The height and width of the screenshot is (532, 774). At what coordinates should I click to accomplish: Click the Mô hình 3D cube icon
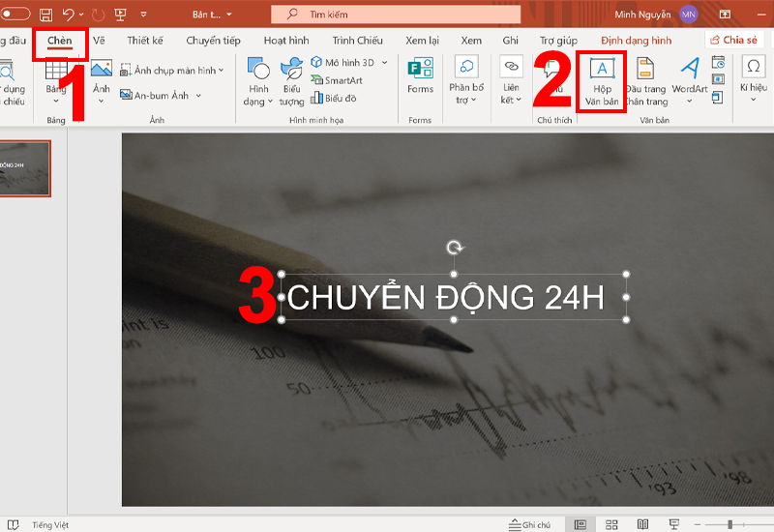coord(316,62)
